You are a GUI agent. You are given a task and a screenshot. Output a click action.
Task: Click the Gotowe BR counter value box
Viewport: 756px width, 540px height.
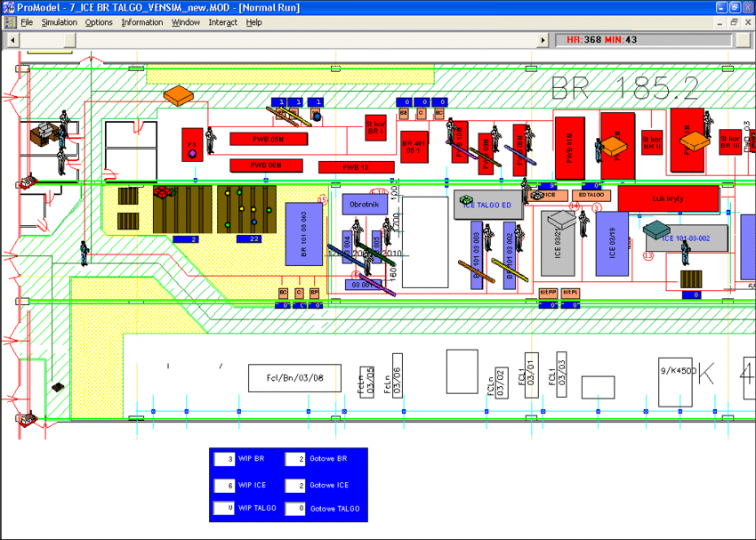[x=295, y=459]
